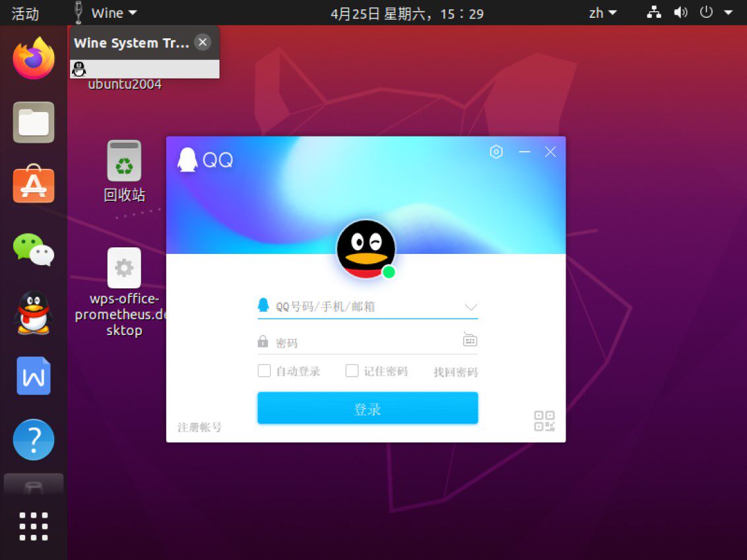This screenshot has width=747, height=560.
Task: Click the network status icon
Action: [x=653, y=13]
